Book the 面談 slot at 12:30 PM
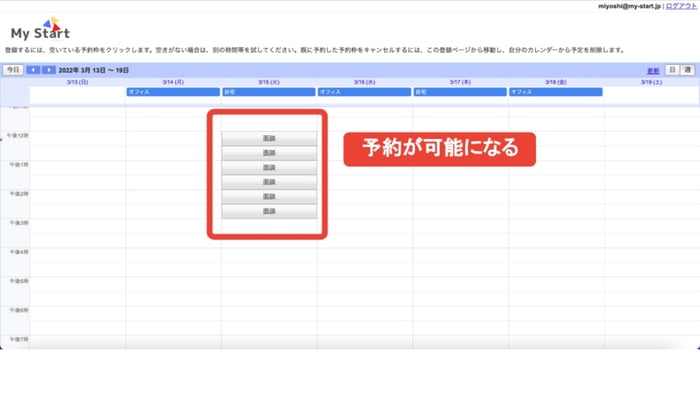The image size is (700, 393). (x=269, y=153)
